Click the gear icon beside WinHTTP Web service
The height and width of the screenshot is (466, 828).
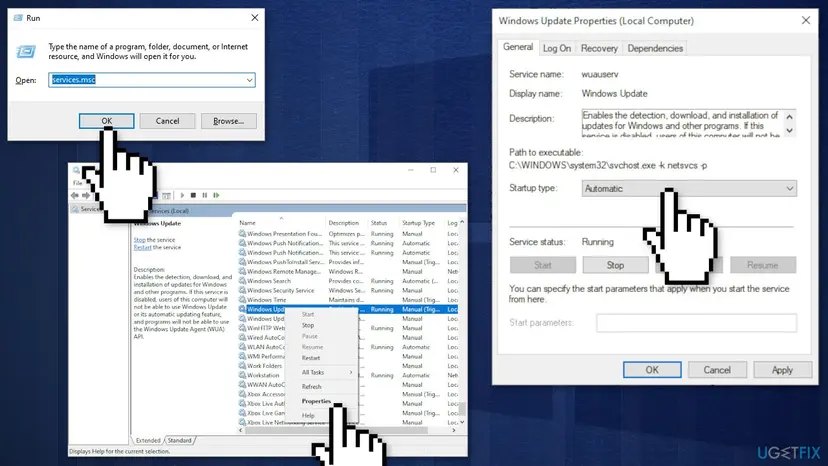[x=242, y=328]
